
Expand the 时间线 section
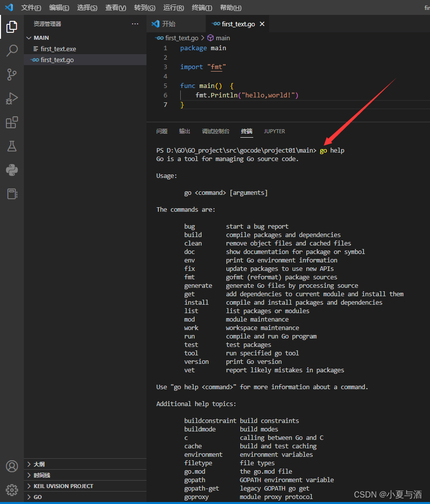(85, 475)
